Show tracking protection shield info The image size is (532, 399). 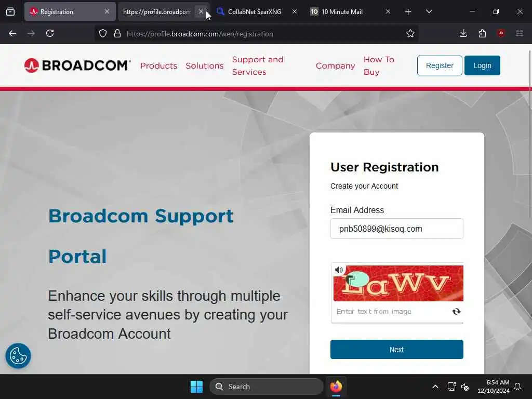click(x=103, y=34)
